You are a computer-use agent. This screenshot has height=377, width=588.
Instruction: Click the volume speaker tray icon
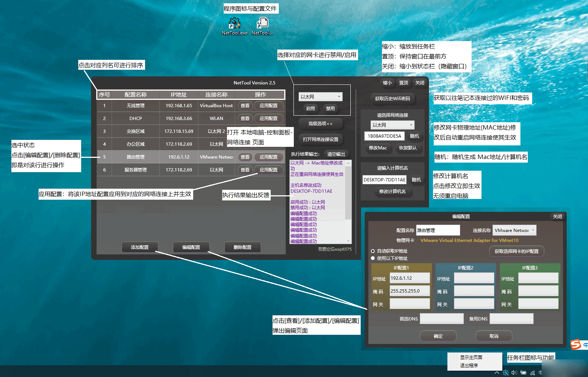coord(514,373)
